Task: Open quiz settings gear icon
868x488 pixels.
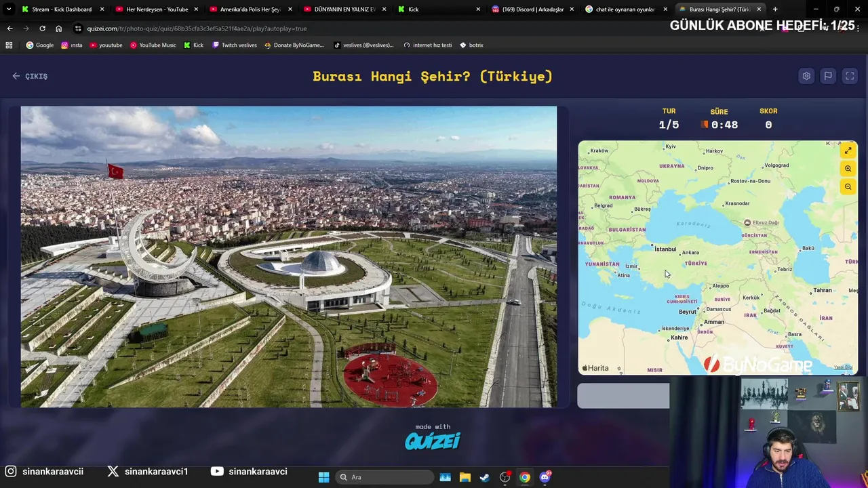Action: pos(806,76)
